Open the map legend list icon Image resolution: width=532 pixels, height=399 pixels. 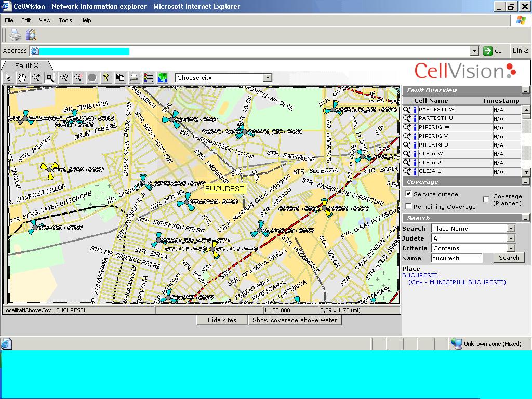(148, 78)
